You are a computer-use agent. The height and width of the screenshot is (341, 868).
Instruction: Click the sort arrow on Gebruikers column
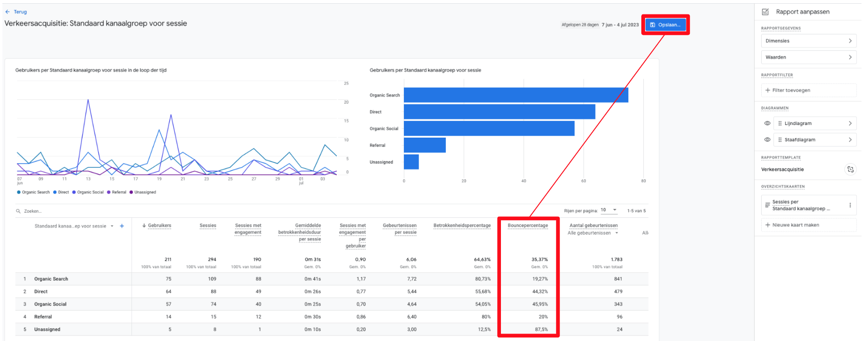click(144, 226)
